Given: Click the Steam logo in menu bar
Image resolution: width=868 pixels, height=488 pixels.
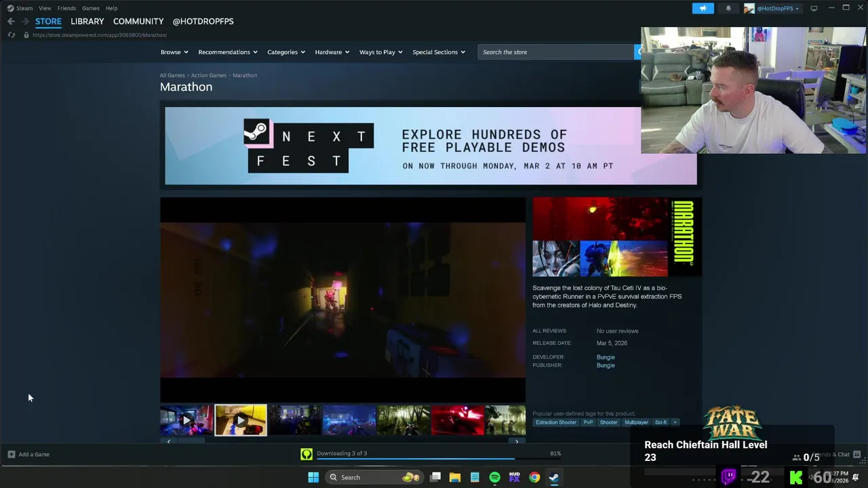Looking at the screenshot, I should click(x=10, y=8).
